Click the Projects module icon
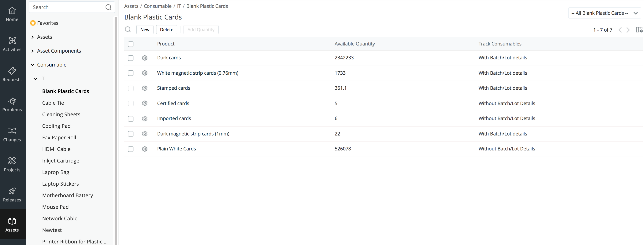This screenshot has height=245, width=644. tap(12, 161)
